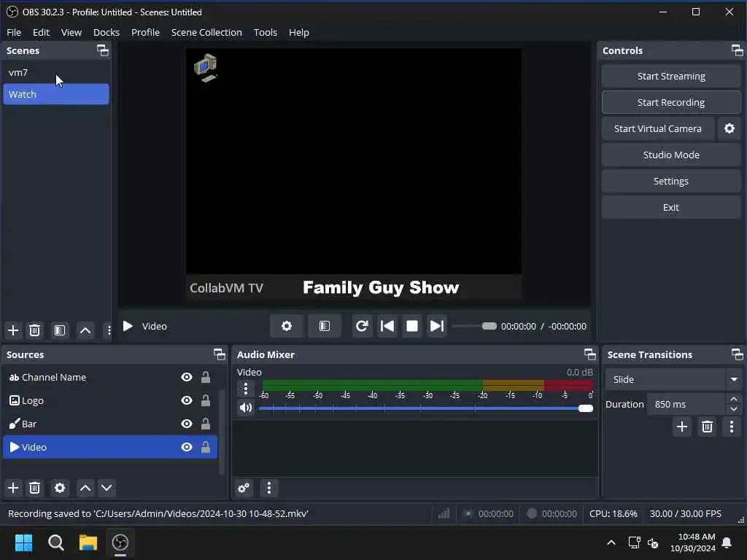
Task: Click the media seek slider
Action: click(x=474, y=326)
